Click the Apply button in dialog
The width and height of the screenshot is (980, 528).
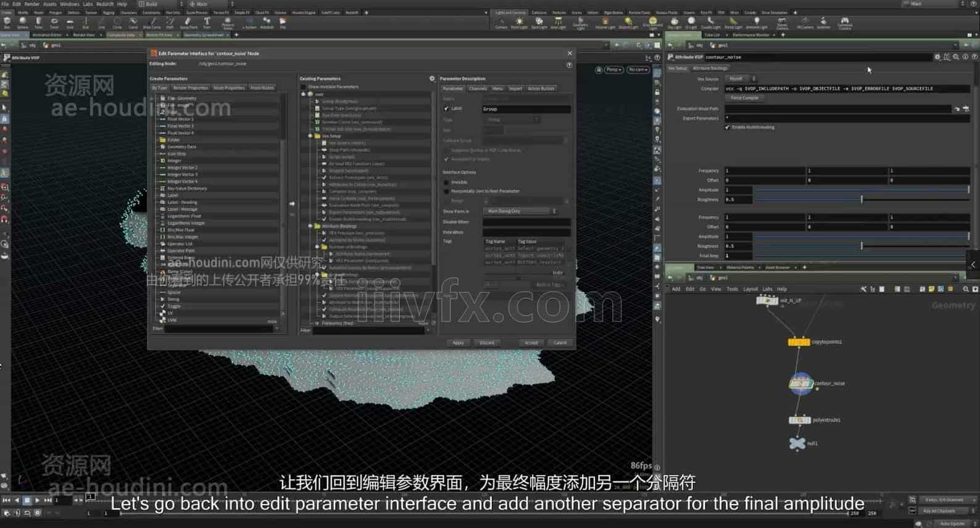click(458, 342)
